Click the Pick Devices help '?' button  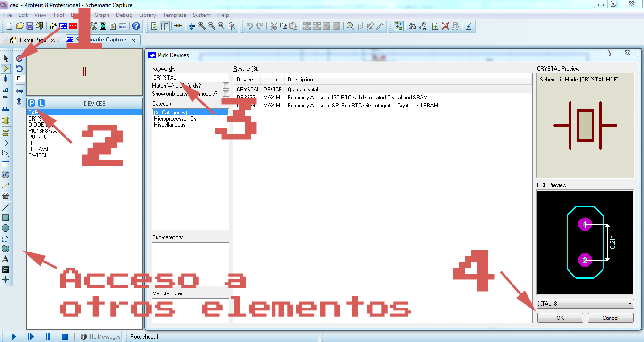coord(610,53)
